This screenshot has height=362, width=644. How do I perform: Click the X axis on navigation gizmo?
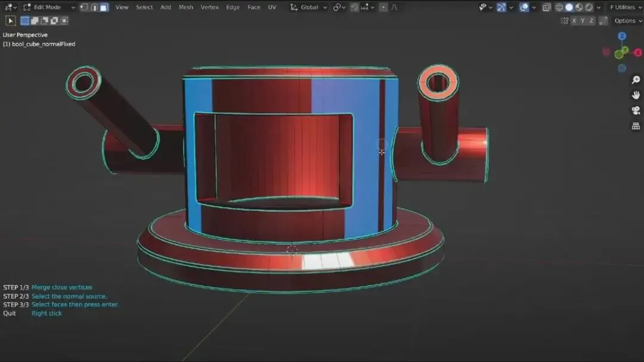click(638, 52)
